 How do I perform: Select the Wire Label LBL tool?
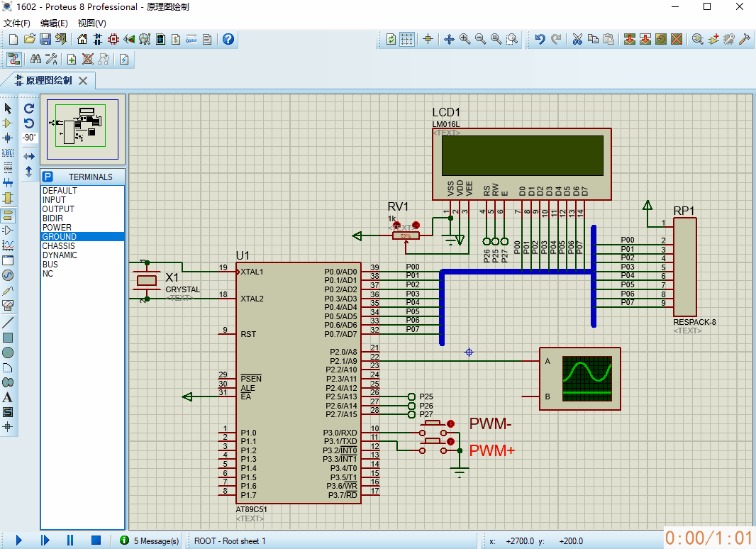[x=8, y=153]
